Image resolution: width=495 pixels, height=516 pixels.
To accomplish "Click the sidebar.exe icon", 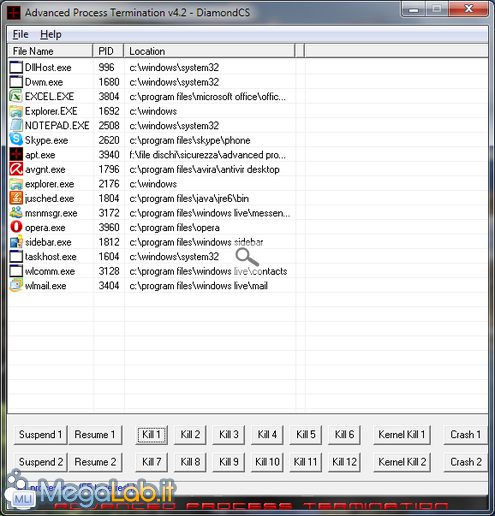I will pos(16,242).
